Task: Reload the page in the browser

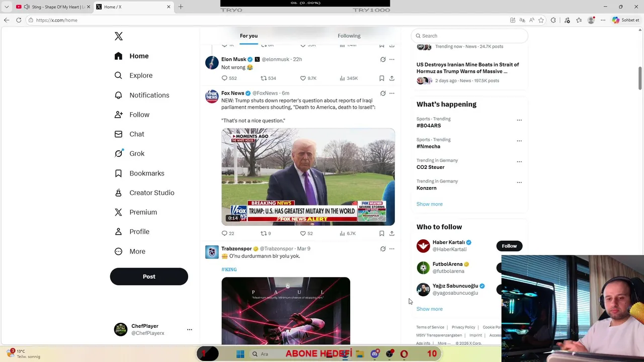Action: pyautogui.click(x=19, y=20)
